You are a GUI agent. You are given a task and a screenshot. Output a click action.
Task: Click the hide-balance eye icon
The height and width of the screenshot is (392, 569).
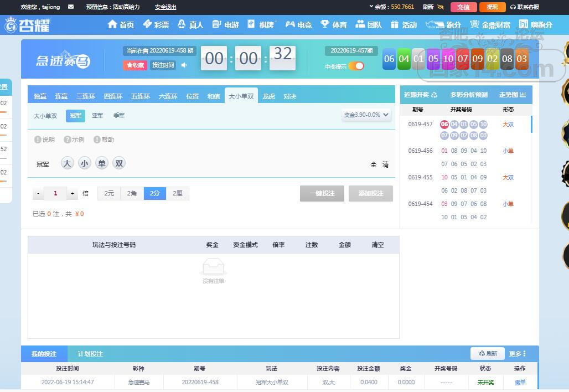click(x=441, y=7)
